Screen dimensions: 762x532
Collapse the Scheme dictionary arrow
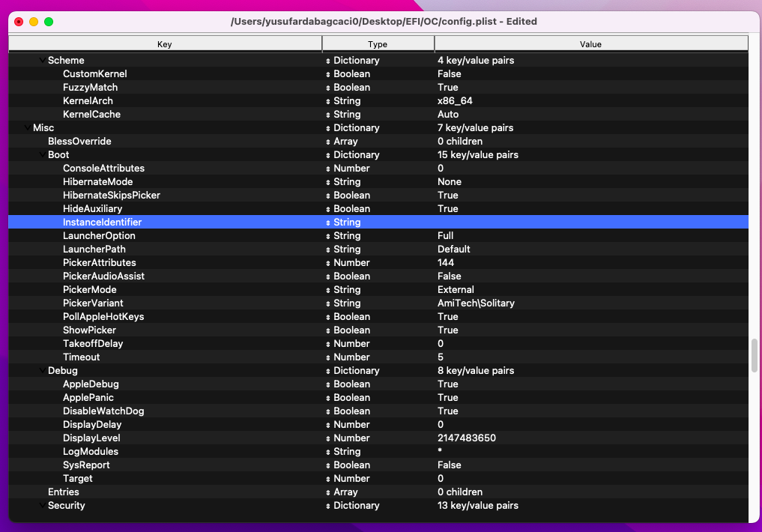coord(42,61)
